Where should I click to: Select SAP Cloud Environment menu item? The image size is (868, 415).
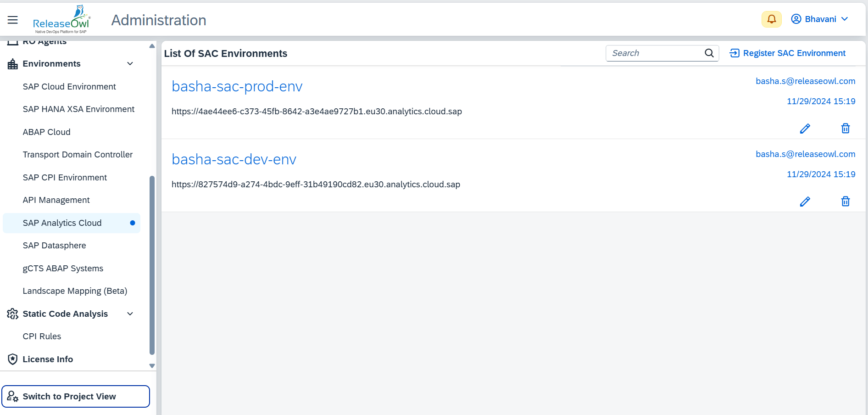pyautogui.click(x=69, y=87)
